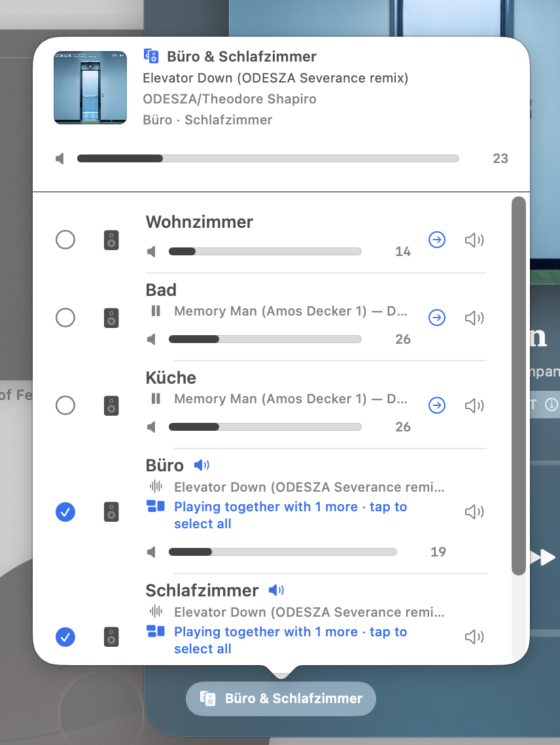This screenshot has height=745, width=560.
Task: Click 'Elevator Down' track text in Büro row
Action: [x=309, y=487]
